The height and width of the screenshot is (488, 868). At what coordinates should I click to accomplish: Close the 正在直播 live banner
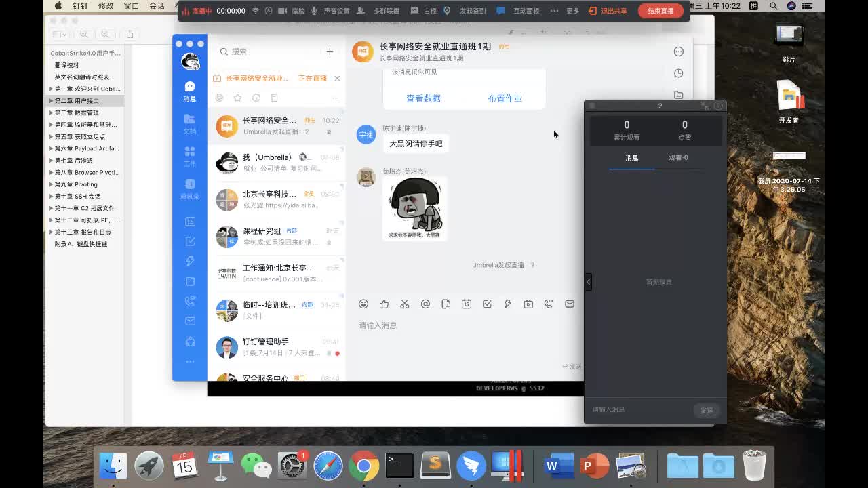[337, 78]
